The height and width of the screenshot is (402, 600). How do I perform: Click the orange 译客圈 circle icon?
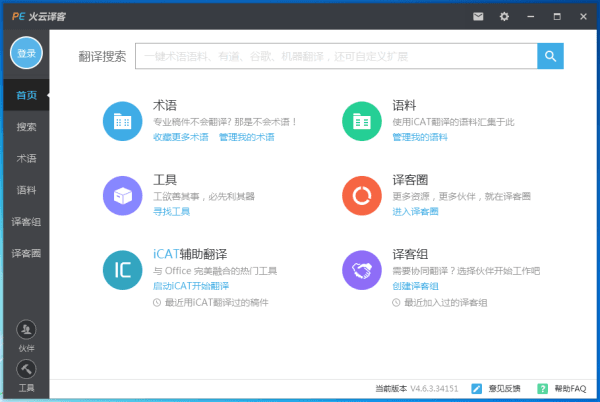tap(362, 196)
